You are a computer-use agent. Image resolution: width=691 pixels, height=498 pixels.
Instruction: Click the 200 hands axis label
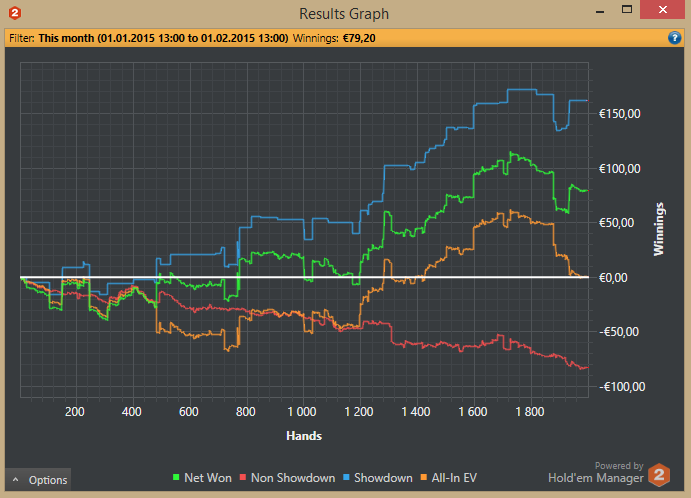(x=75, y=412)
